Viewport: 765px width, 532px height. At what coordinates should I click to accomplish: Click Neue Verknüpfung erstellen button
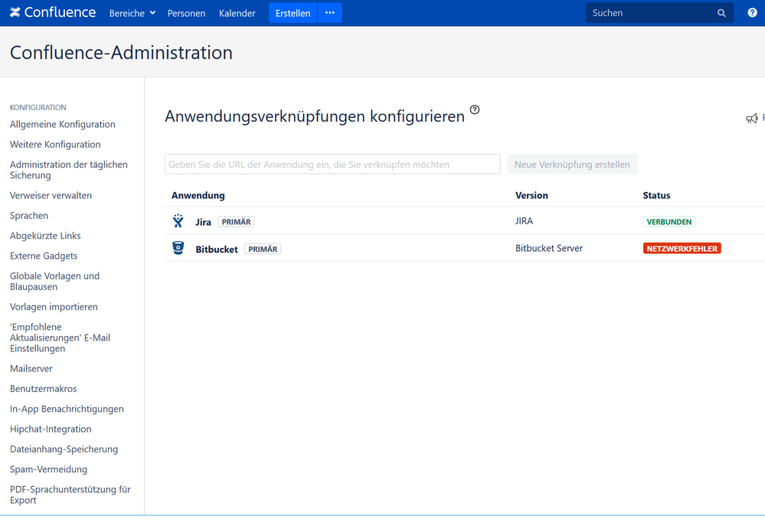[572, 165]
